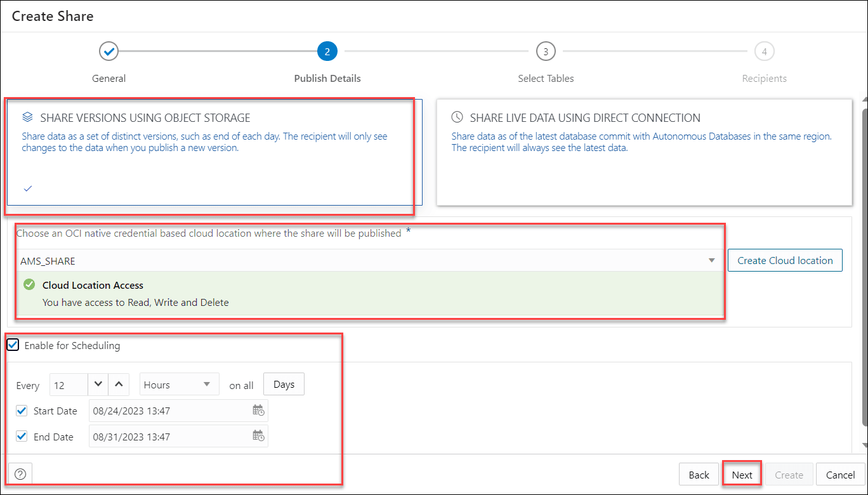This screenshot has height=495, width=868.
Task: Increase the Every interval value with the up arrow
Action: [119, 383]
